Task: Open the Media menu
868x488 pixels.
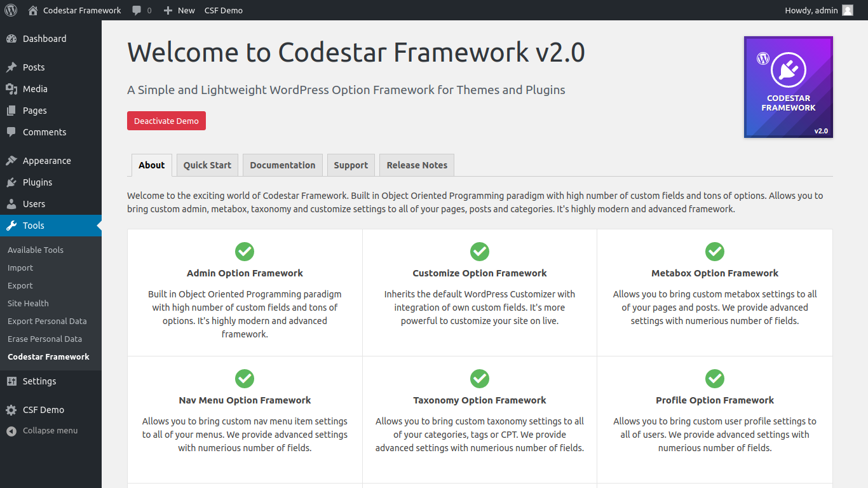Action: [x=35, y=89]
